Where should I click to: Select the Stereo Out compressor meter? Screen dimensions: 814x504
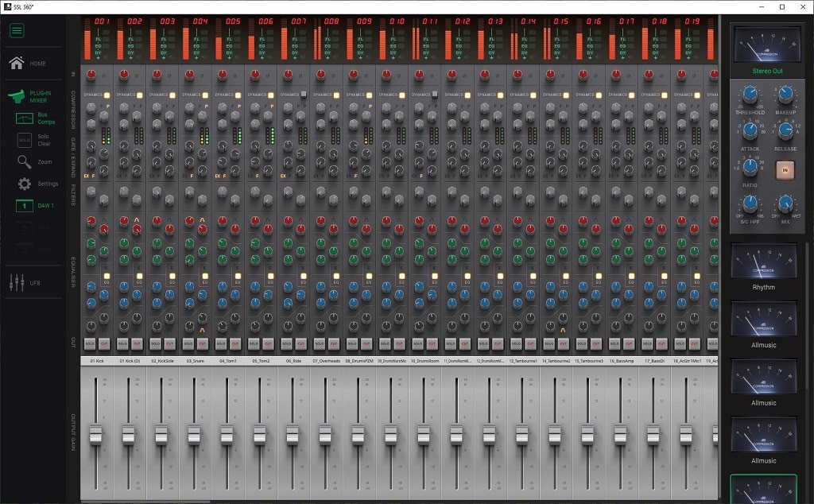point(767,46)
